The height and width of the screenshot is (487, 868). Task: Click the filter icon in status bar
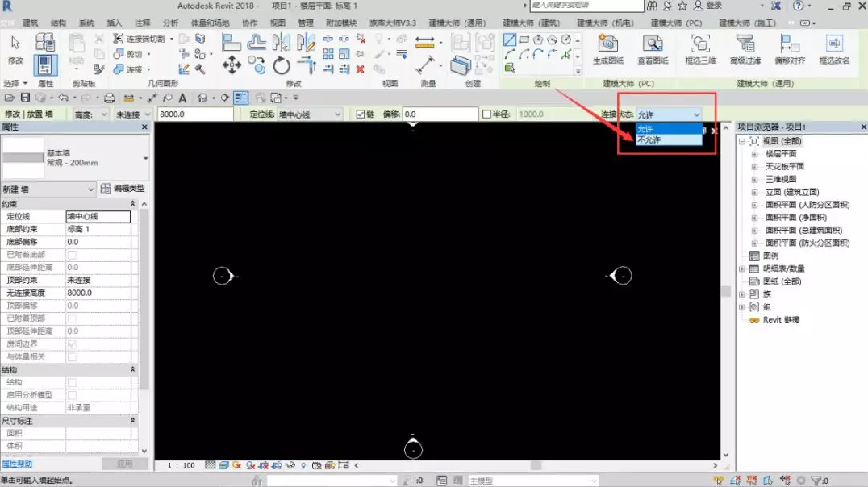[x=816, y=481]
